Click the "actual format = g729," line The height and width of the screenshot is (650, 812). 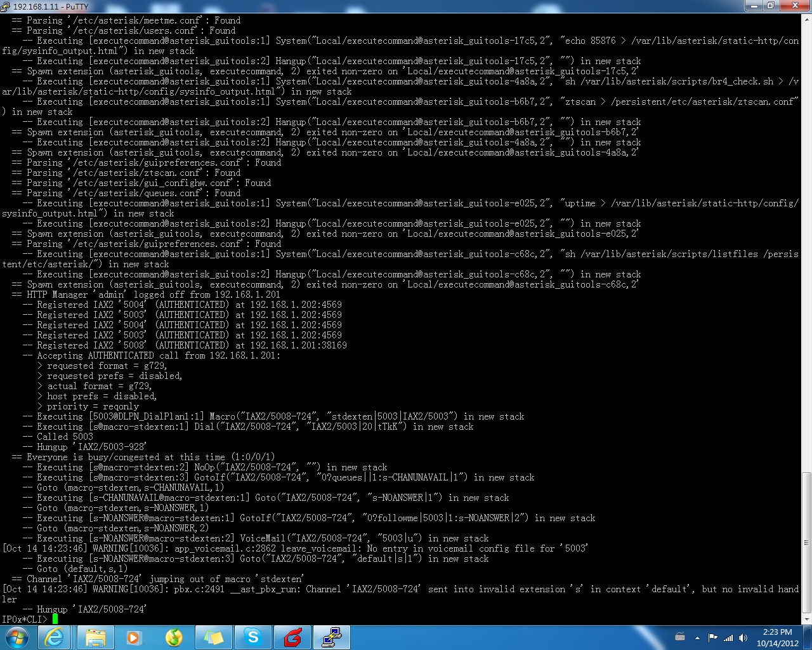(x=95, y=386)
